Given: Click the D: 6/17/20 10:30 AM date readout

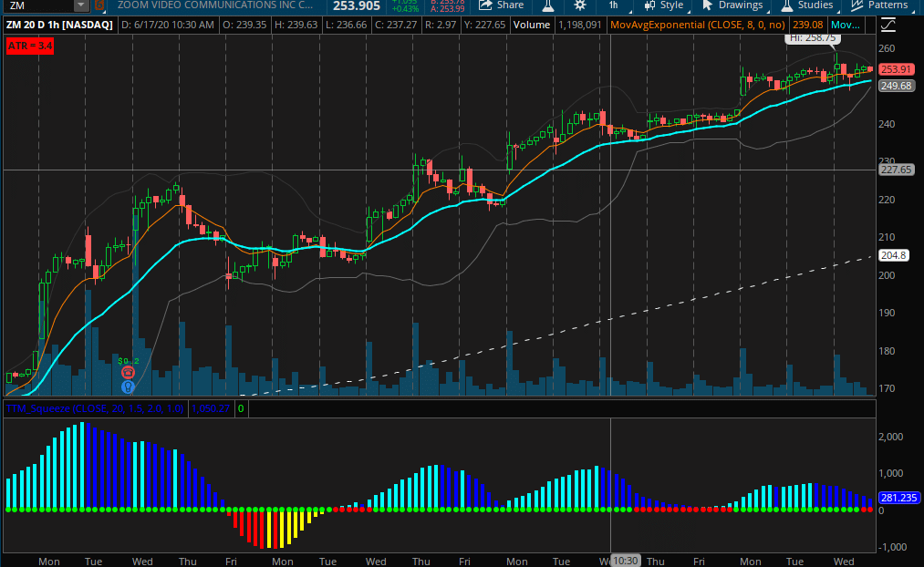Looking at the screenshot, I should 167,25.
